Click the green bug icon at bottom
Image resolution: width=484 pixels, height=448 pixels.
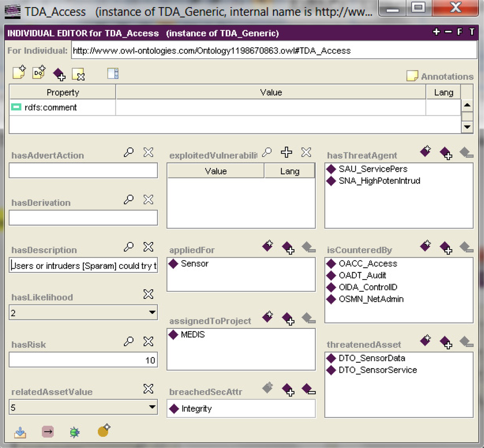tap(75, 432)
